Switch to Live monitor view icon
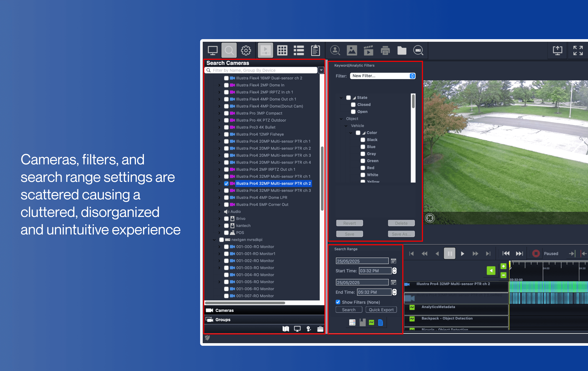This screenshot has height=371, width=588. pos(213,50)
